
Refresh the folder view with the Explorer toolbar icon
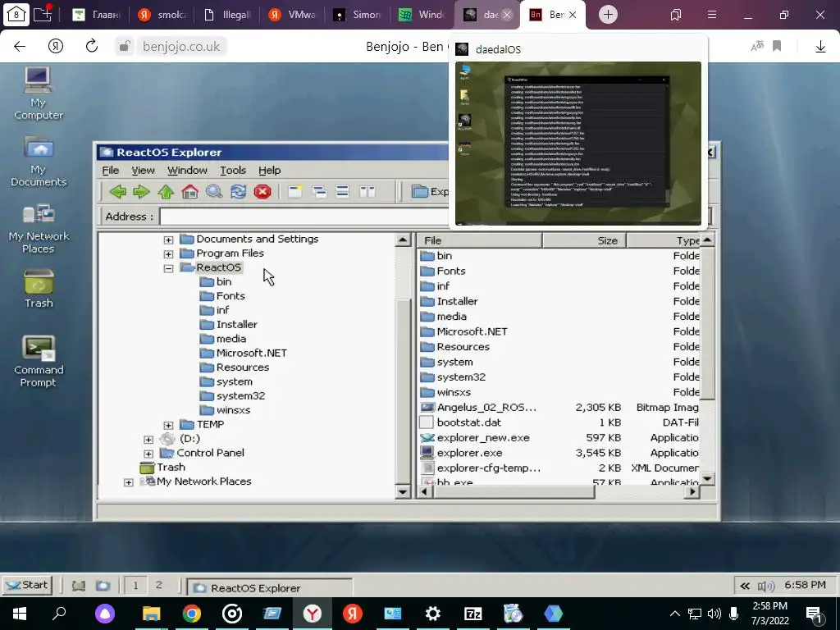click(238, 192)
